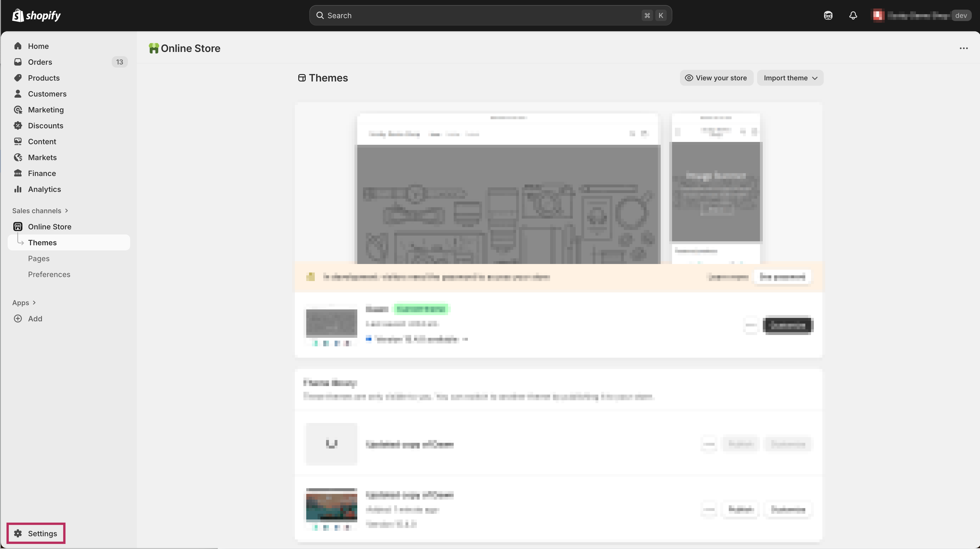This screenshot has height=549, width=980.
Task: Open the Sidekick assistant icon
Action: click(x=828, y=16)
